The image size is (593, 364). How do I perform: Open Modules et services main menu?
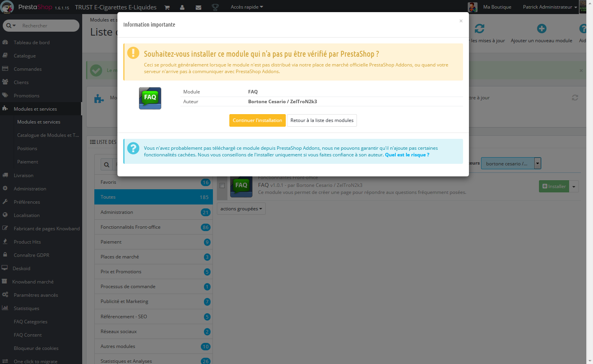point(41,109)
